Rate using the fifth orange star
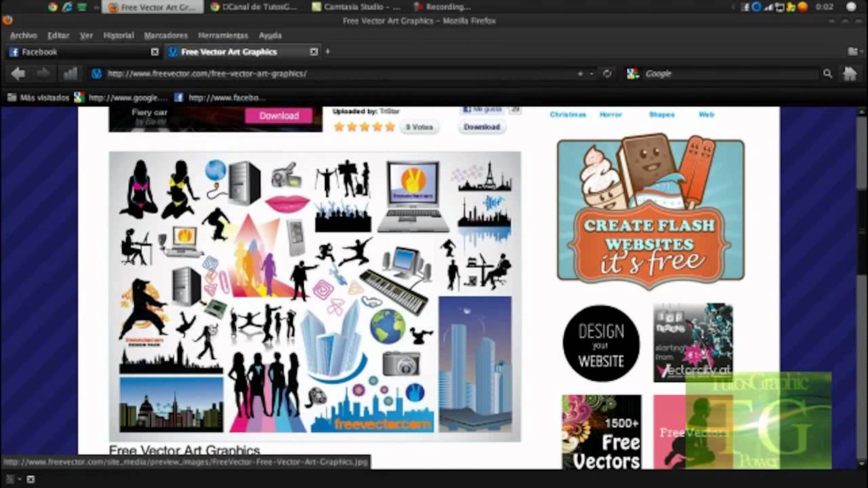 [390, 127]
